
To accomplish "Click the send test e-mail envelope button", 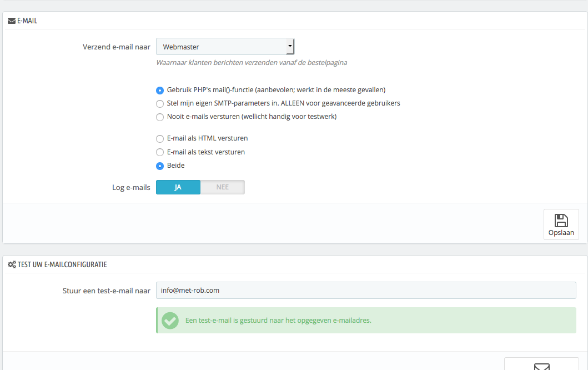I will 541,365.
